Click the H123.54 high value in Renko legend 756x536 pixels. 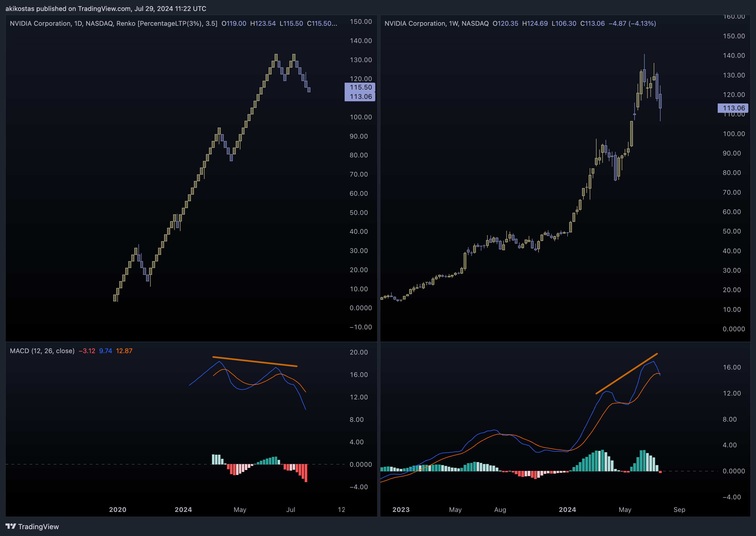(263, 24)
